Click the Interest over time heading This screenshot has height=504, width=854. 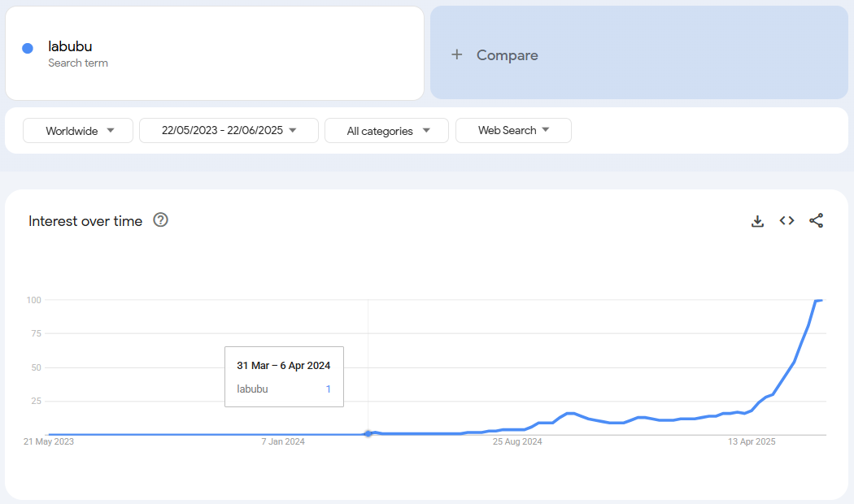pyautogui.click(x=85, y=221)
